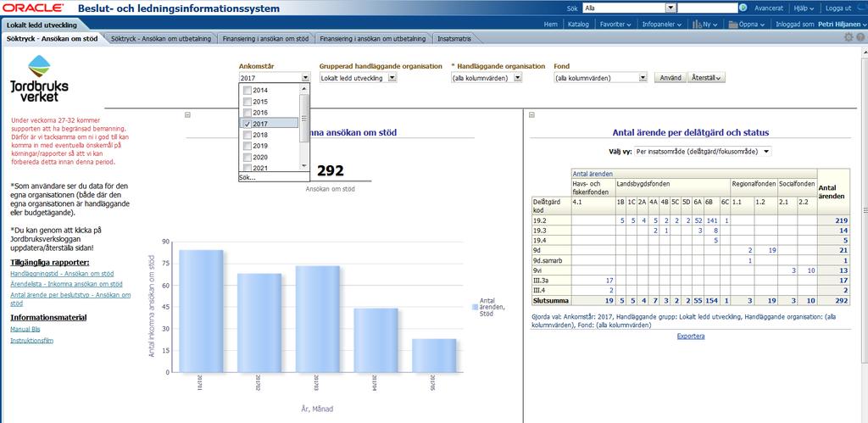Open page options gear icon
The height and width of the screenshot is (423, 868).
[x=849, y=37]
